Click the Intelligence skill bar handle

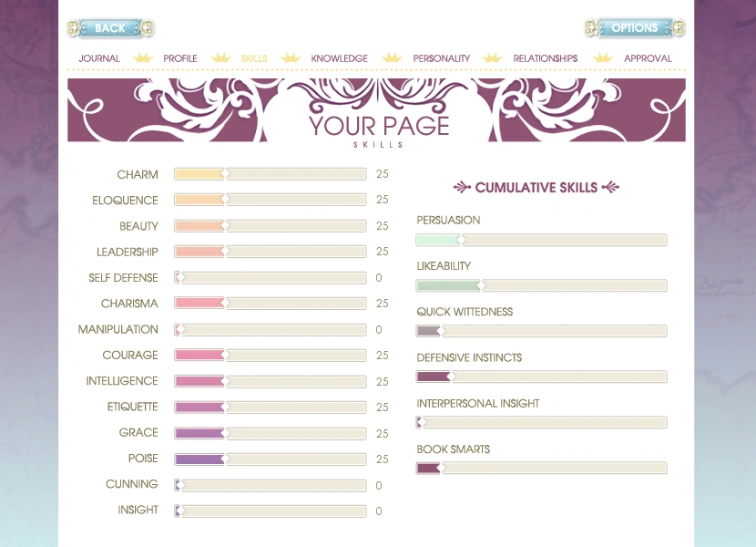(x=225, y=381)
